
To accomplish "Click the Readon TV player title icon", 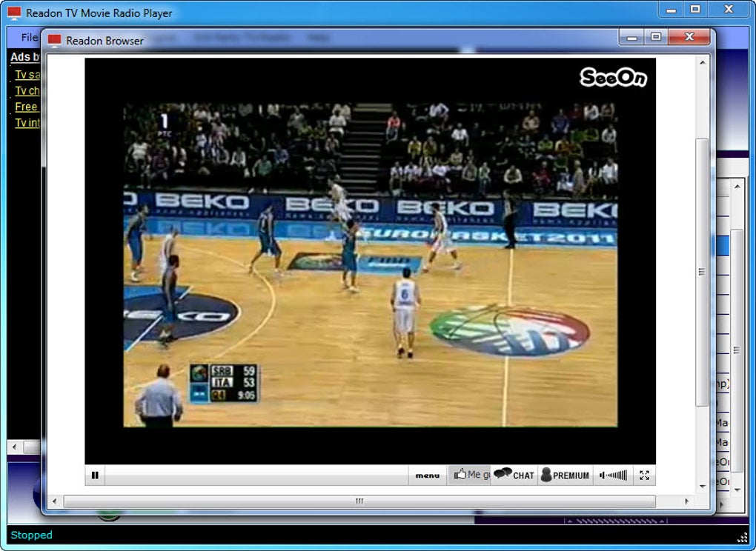I will click(x=15, y=13).
